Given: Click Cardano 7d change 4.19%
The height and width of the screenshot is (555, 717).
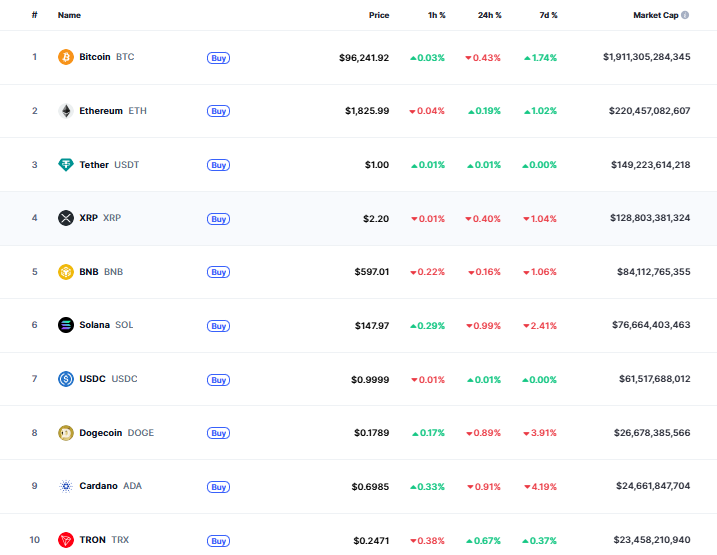Looking at the screenshot, I should pos(540,486).
